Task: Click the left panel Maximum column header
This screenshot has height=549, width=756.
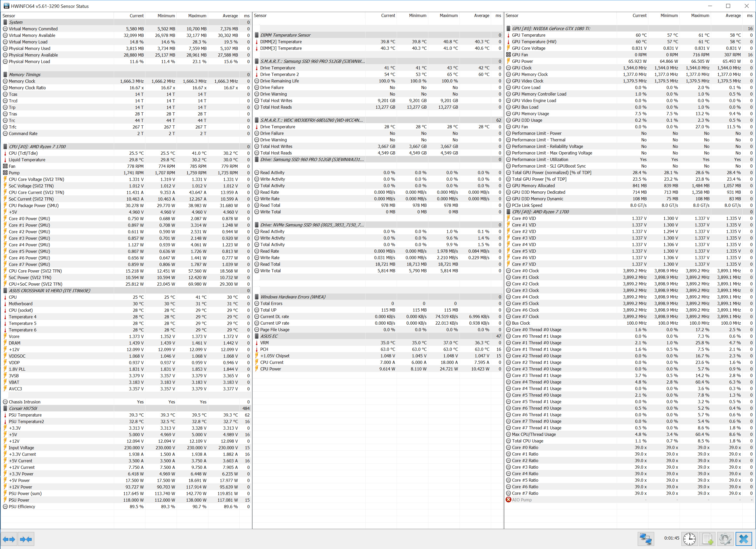Action: click(197, 16)
